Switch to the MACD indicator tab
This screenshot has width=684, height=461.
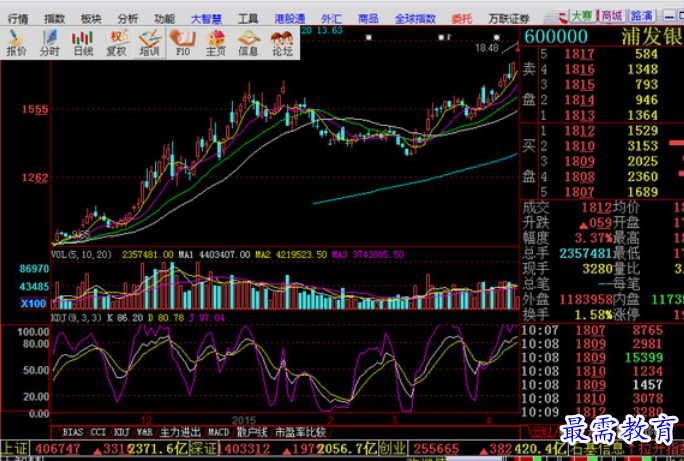tap(219, 432)
